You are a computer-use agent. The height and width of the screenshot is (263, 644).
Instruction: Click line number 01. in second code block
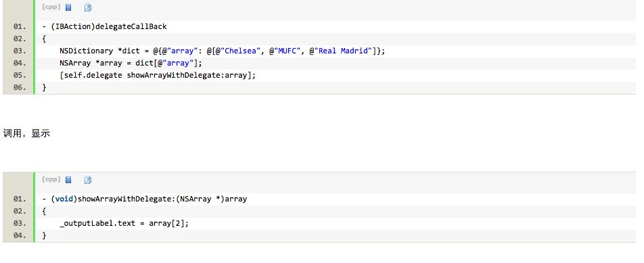point(20,199)
